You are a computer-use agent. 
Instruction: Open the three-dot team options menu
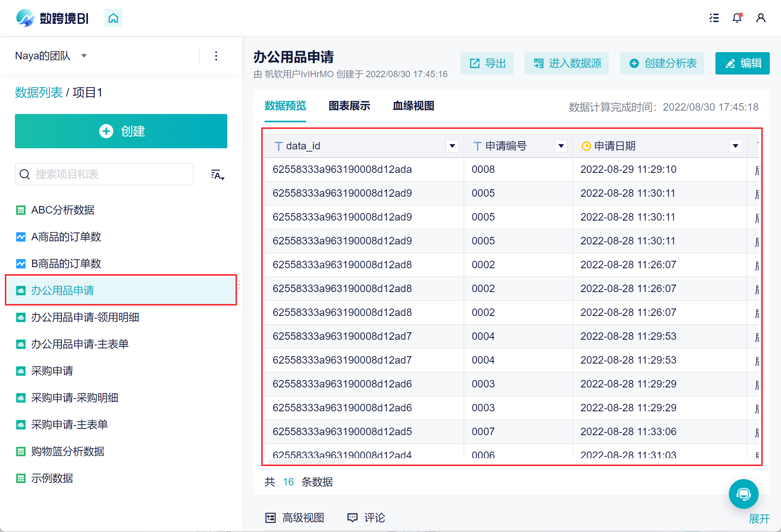[x=216, y=56]
